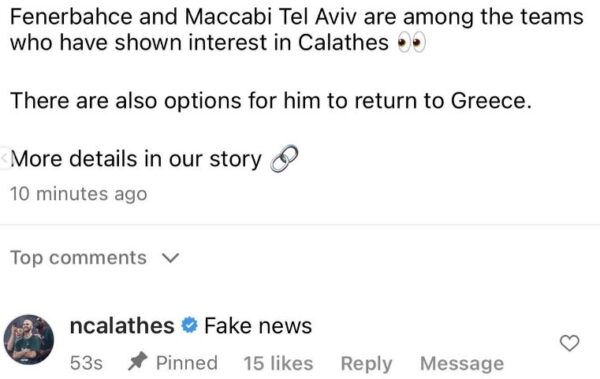Expand the chevron beside Top comments
Screen dimensions: 600x379
[170, 258]
